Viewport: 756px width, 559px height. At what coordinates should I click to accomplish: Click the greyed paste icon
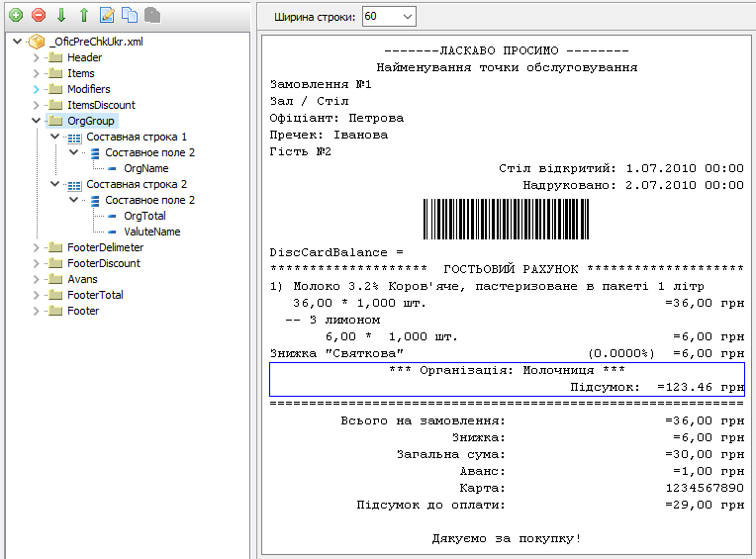coord(152,16)
